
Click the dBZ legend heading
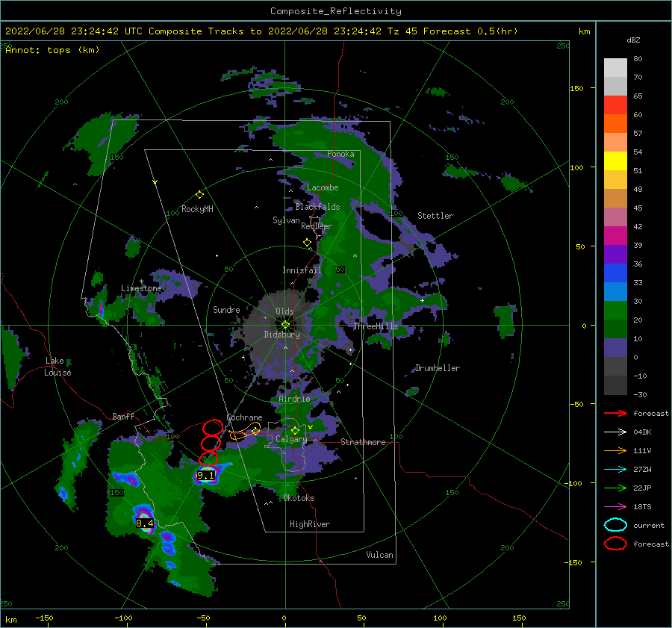pyautogui.click(x=633, y=40)
